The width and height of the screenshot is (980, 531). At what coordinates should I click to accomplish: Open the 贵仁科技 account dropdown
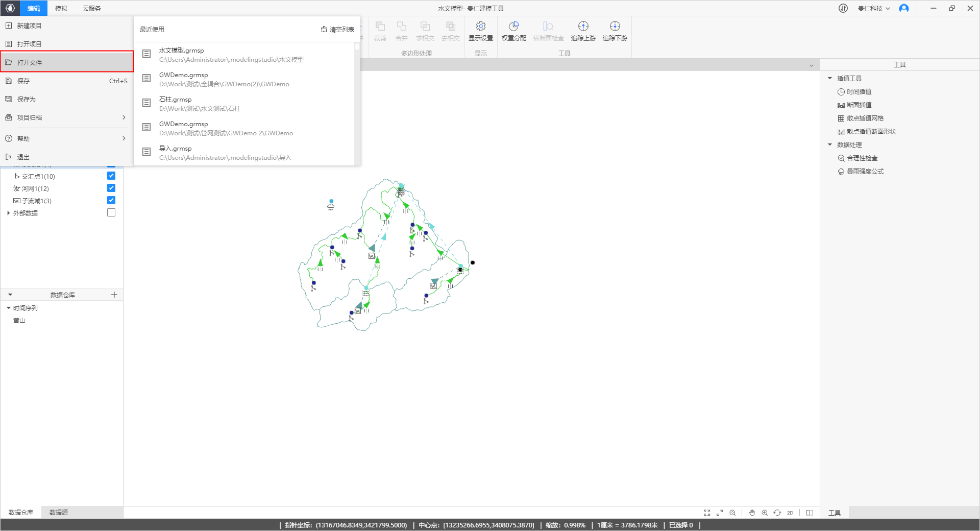click(x=874, y=8)
